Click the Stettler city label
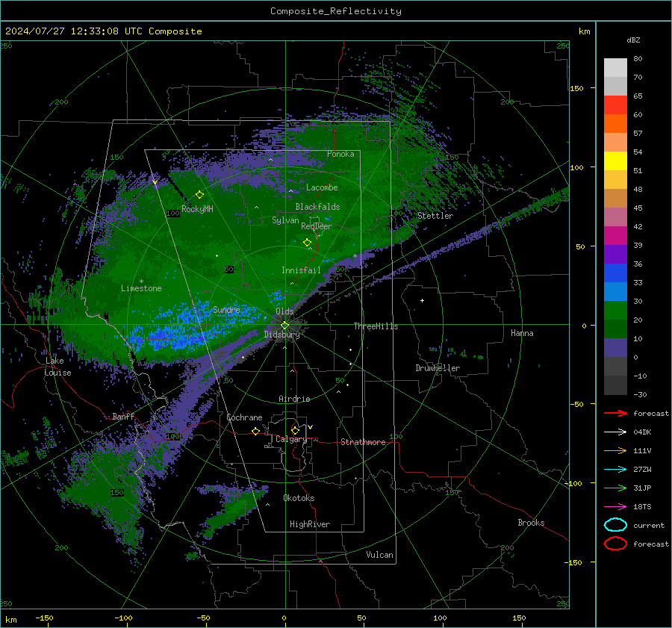 (435, 216)
